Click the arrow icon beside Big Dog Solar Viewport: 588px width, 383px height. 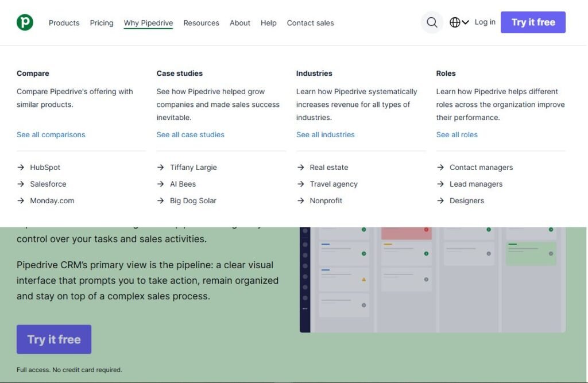coord(160,200)
